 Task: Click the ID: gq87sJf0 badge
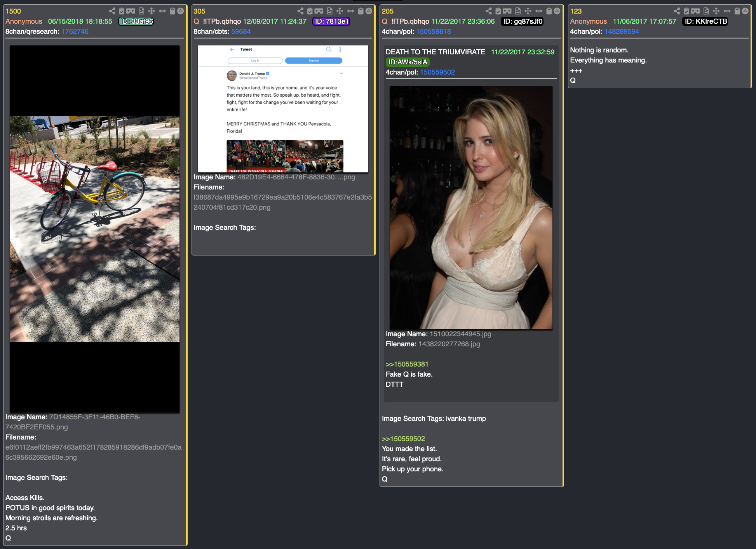[523, 21]
